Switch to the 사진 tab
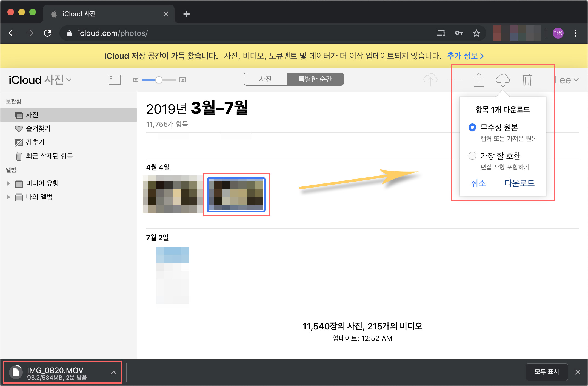This screenshot has width=588, height=386. click(265, 79)
